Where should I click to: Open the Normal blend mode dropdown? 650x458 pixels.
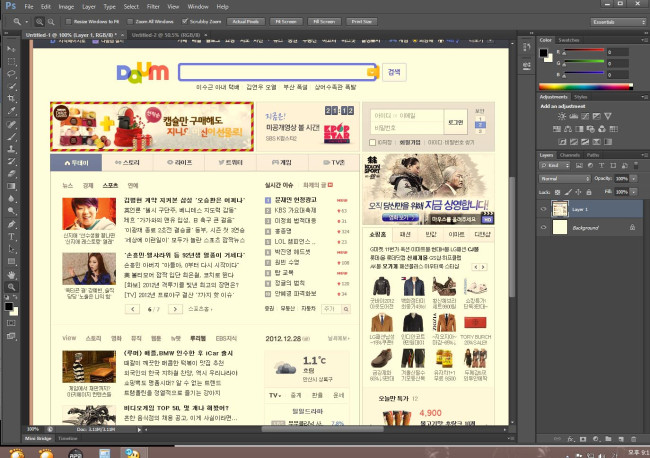pyautogui.click(x=567, y=178)
